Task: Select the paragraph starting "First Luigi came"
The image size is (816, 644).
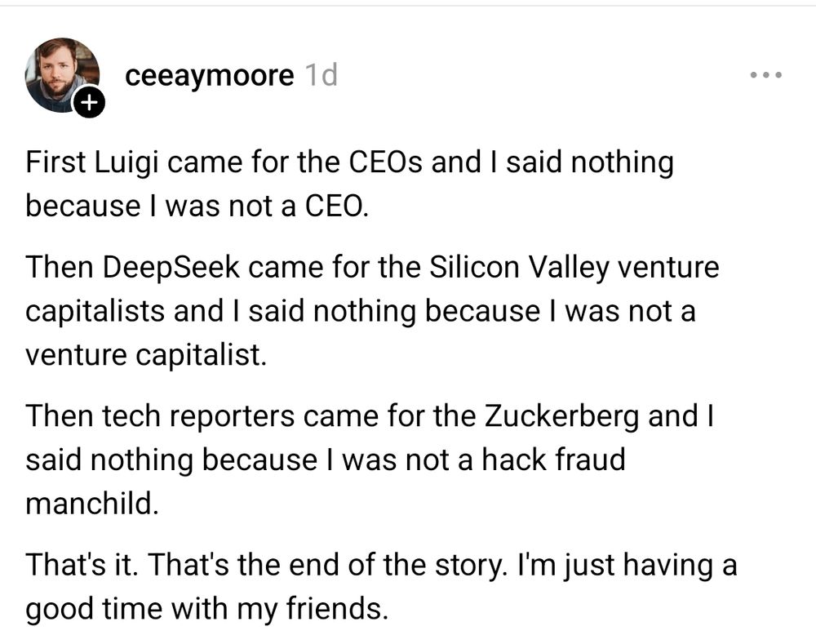Action: point(349,184)
